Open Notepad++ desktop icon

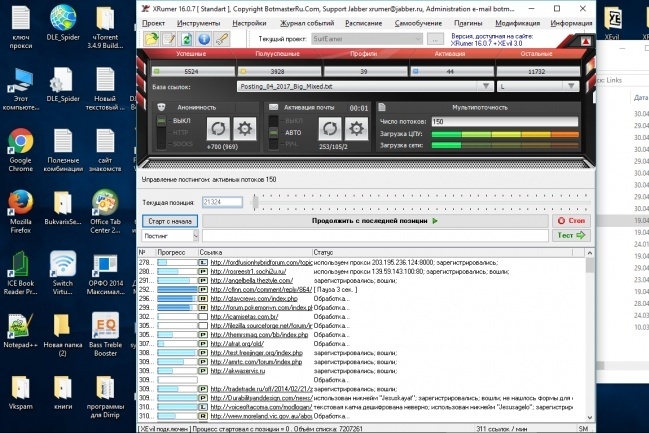pos(21,330)
